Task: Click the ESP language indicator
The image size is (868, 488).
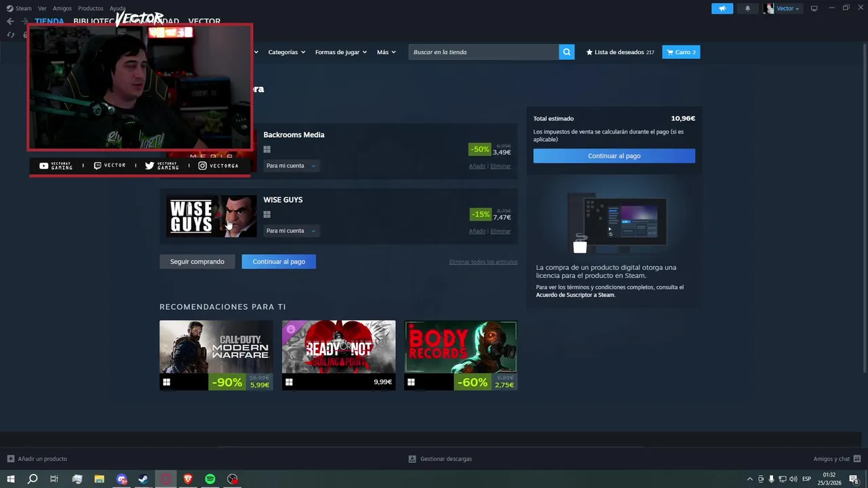Action: pyautogui.click(x=806, y=479)
